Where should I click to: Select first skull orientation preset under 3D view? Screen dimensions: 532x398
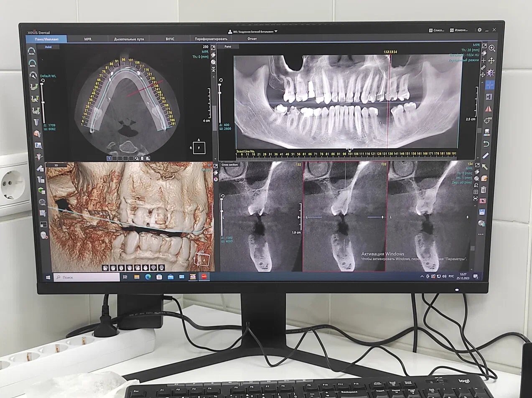(106, 267)
